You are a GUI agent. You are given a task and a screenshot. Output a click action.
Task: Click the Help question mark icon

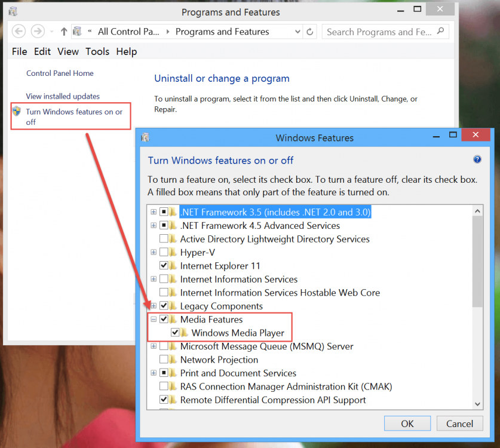point(477,159)
